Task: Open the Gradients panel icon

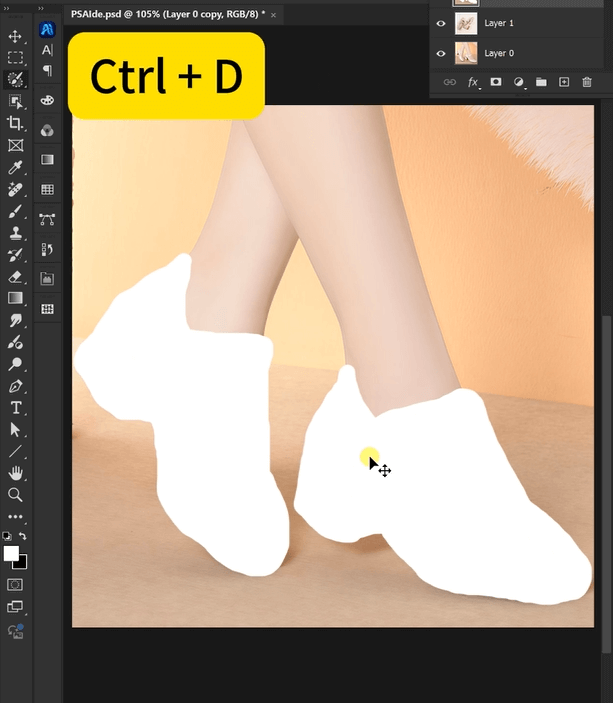Action: click(47, 160)
